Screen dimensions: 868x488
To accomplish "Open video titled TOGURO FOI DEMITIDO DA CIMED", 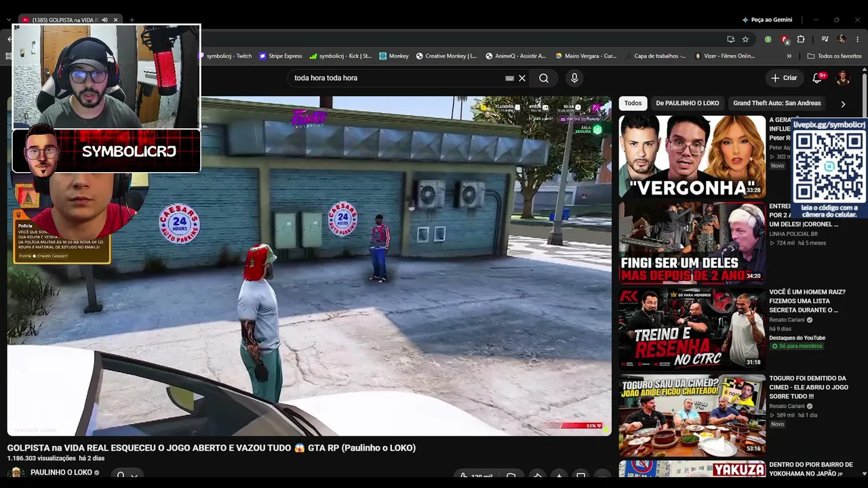I will tap(808, 387).
